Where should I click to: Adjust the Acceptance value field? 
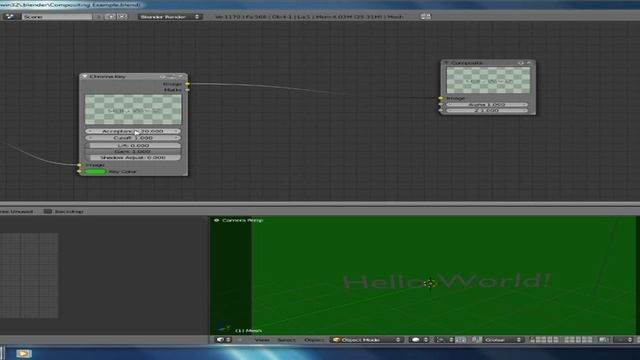tap(133, 131)
